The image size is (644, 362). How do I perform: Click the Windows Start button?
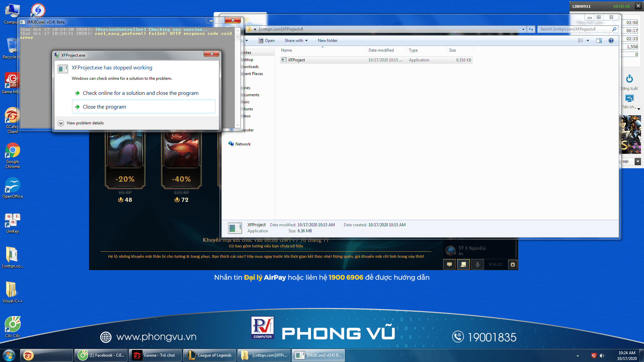tap(9, 355)
